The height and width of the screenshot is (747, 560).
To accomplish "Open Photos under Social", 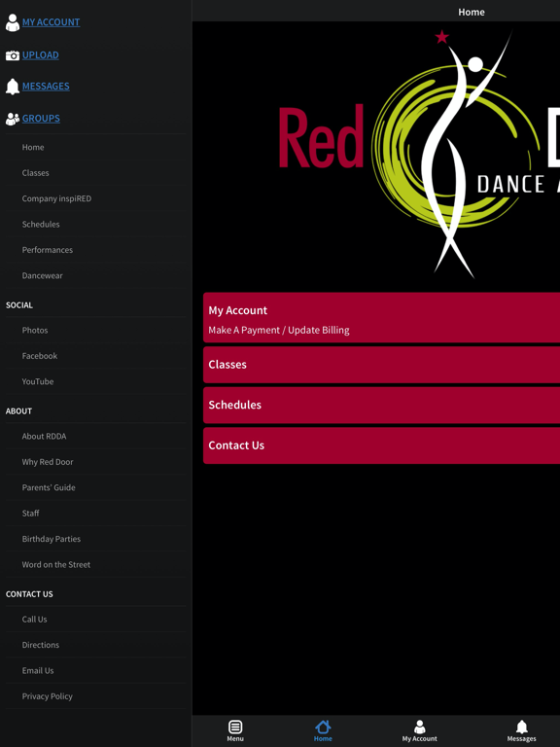I will tap(95, 330).
